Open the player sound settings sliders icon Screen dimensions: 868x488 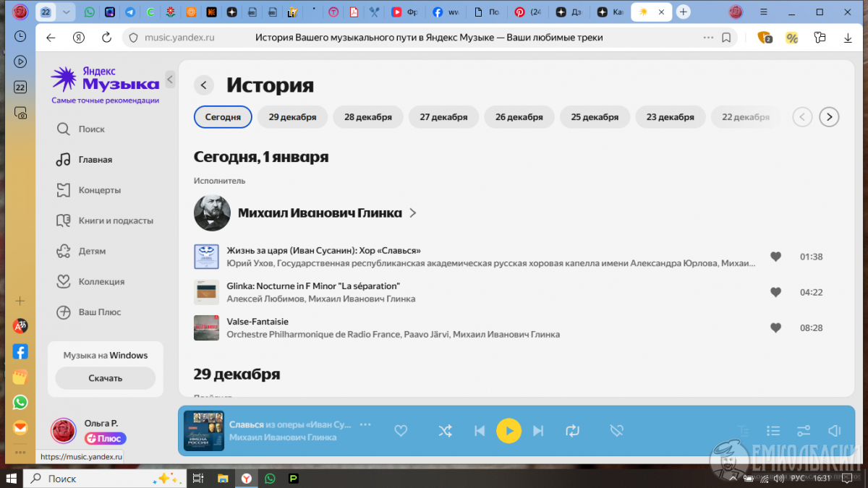(804, 431)
